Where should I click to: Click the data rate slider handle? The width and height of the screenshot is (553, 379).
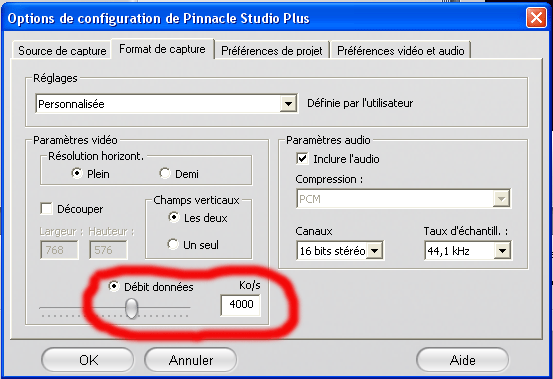[x=132, y=308]
